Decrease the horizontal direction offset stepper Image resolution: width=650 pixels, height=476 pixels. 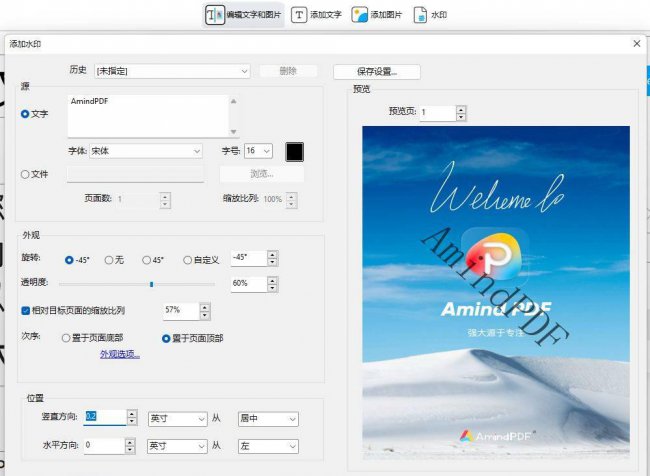point(130,450)
